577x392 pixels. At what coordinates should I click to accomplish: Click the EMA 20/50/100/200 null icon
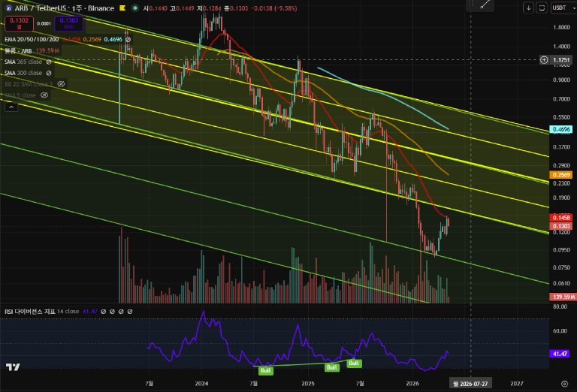click(x=128, y=39)
